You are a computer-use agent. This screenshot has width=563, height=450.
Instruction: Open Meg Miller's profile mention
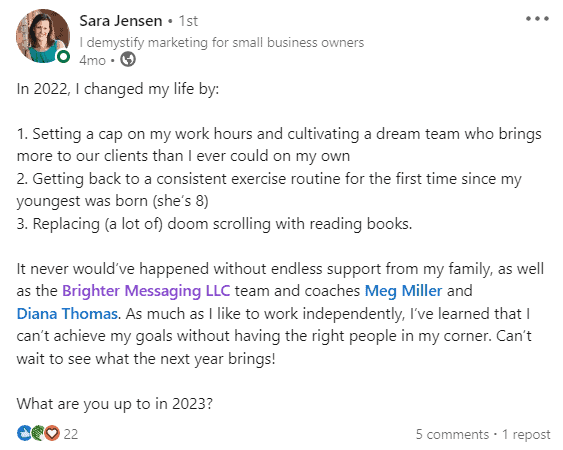(403, 291)
